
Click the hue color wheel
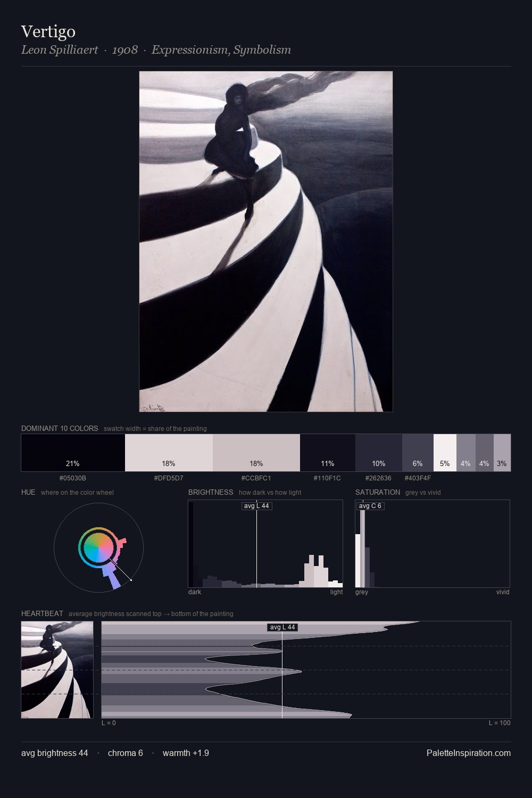(x=98, y=547)
